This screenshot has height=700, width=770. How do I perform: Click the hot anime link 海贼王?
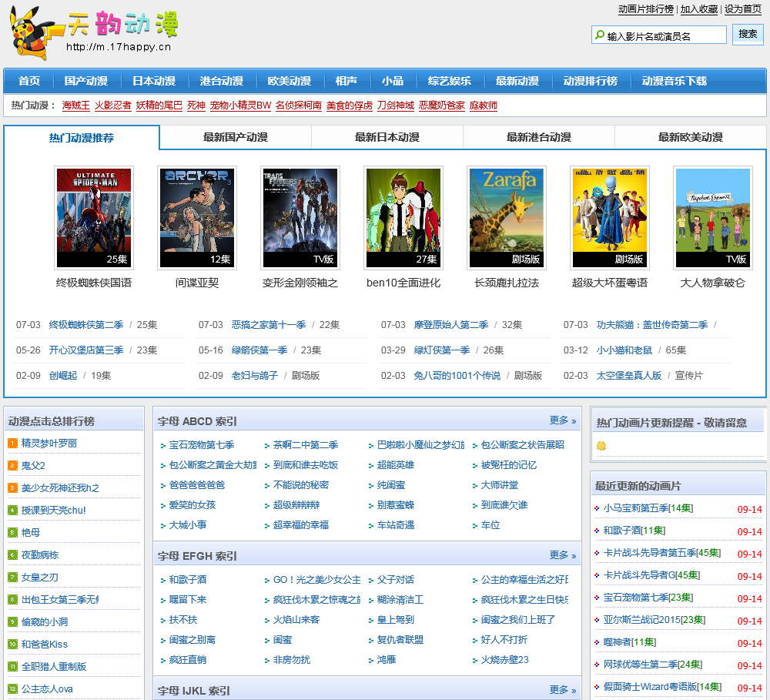coord(76,106)
